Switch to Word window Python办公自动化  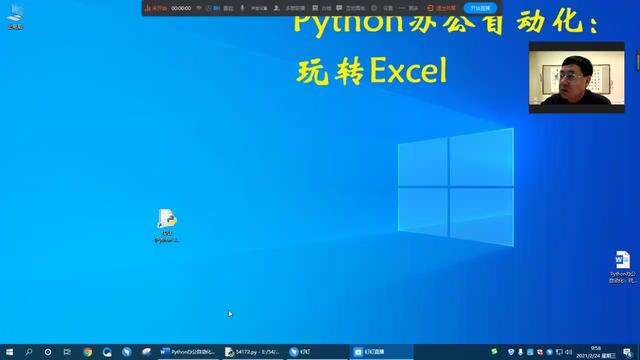(x=188, y=352)
